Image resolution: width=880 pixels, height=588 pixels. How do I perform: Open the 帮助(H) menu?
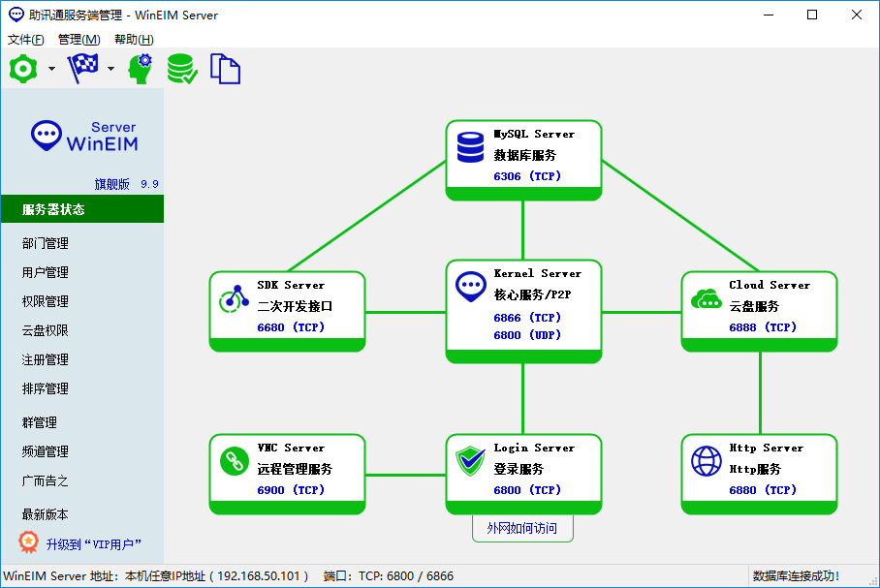pyautogui.click(x=134, y=40)
